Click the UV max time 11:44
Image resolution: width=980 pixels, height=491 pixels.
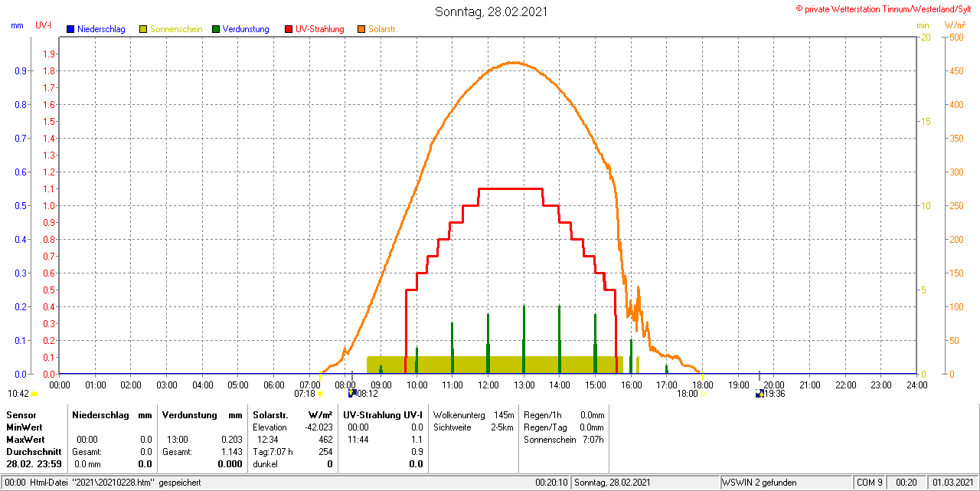[358, 440]
